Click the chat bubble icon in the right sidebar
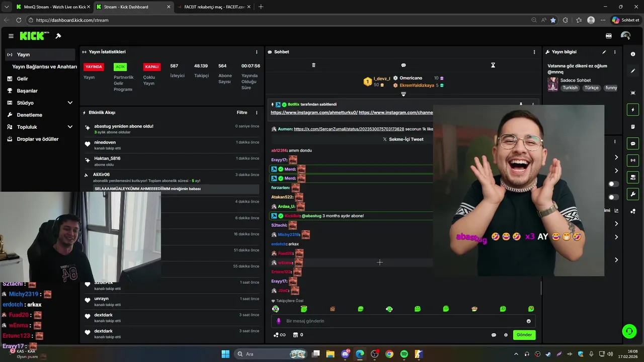This screenshot has width=644, height=362. (633, 143)
